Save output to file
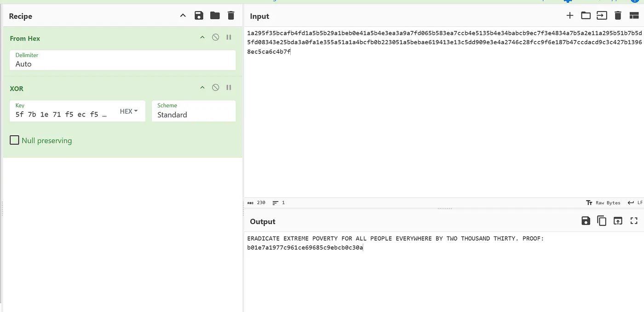Screen dimensions: 644x312 coord(586,221)
